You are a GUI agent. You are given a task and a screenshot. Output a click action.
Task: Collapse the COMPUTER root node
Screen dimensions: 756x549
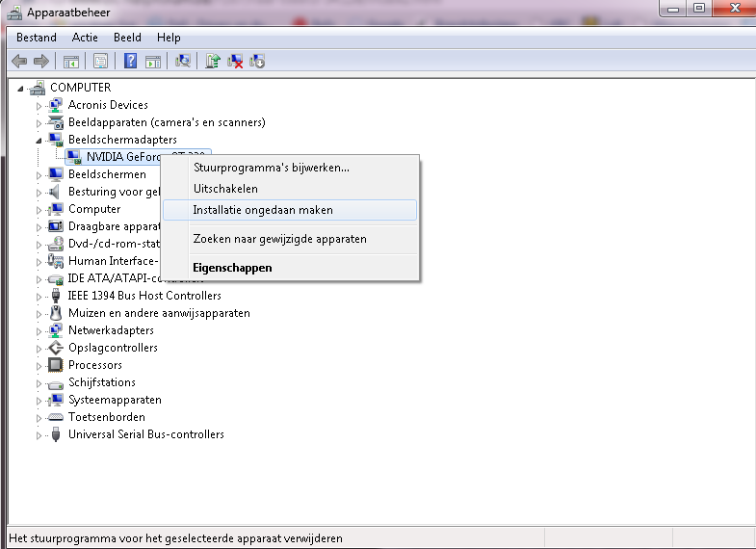coord(22,88)
